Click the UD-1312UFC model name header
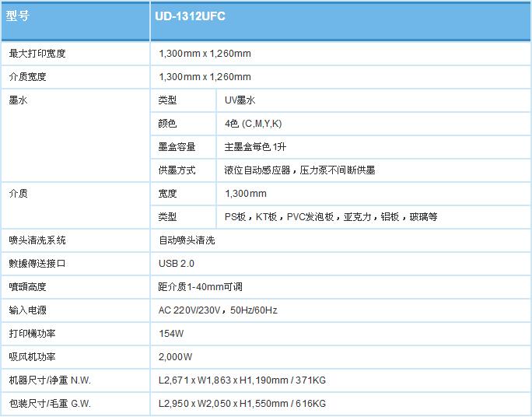Viewport: 532px width, 417px height. pos(191,16)
